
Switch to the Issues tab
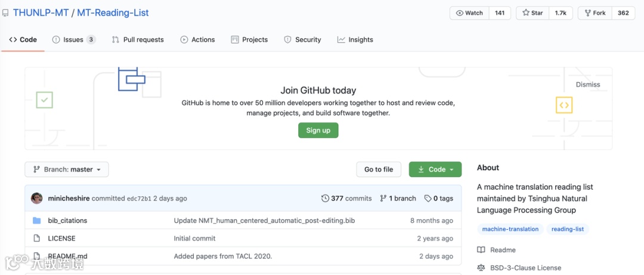[x=73, y=40]
